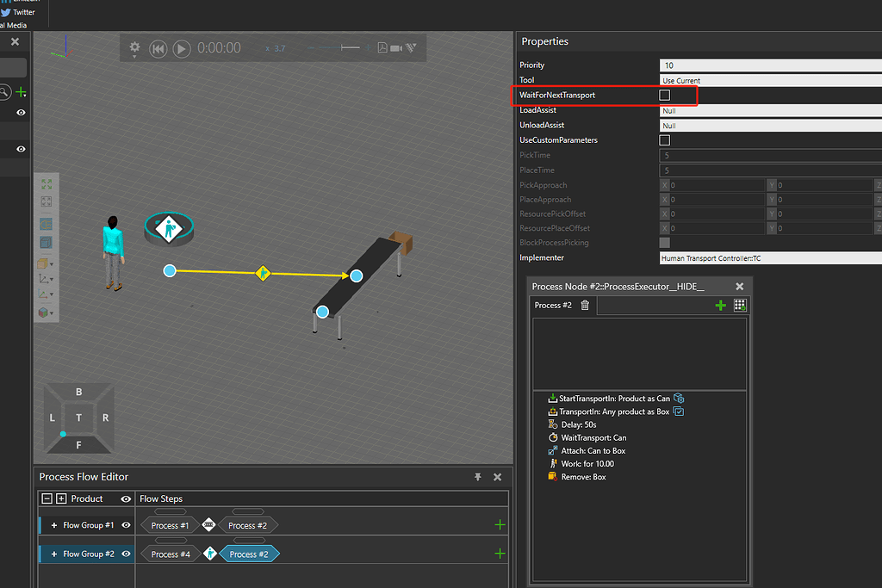The width and height of the screenshot is (882, 588).
Task: Select Process #2 step in Flow Group #2
Action: pos(249,554)
